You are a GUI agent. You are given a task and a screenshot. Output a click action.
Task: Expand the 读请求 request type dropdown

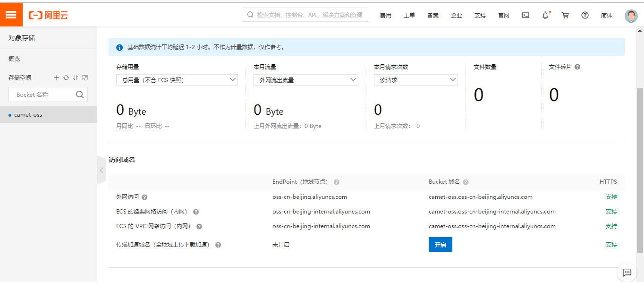click(x=415, y=80)
